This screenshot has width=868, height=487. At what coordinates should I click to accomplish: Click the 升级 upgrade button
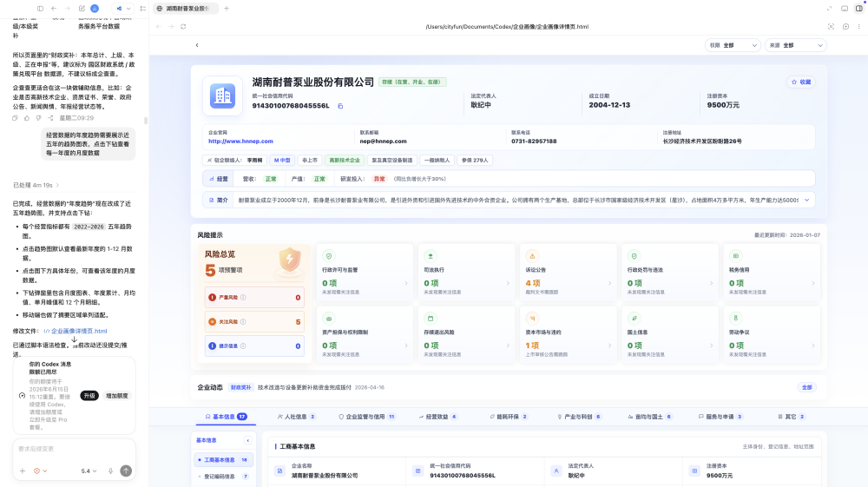[89, 396]
